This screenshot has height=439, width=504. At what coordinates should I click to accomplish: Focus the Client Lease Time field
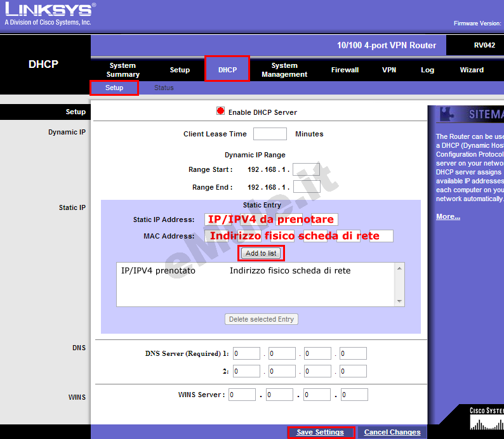pos(270,134)
